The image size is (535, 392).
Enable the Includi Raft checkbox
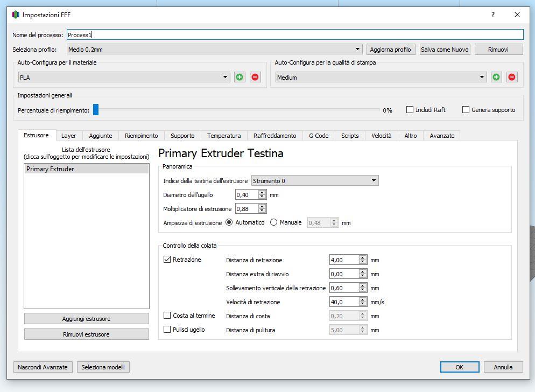tap(410, 110)
